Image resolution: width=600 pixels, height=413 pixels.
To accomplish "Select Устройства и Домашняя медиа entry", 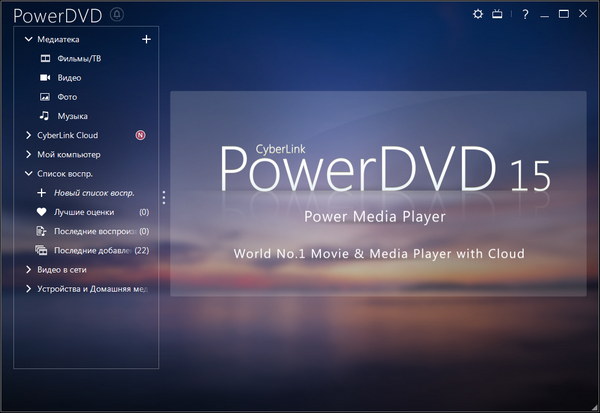I will 92,289.
